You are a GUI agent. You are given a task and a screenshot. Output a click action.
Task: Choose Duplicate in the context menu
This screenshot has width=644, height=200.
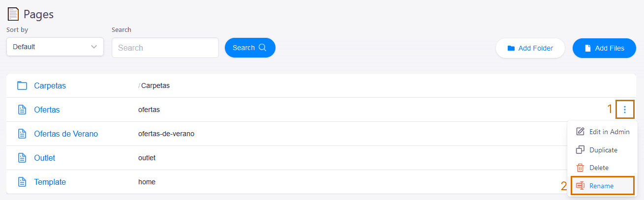[603, 150]
